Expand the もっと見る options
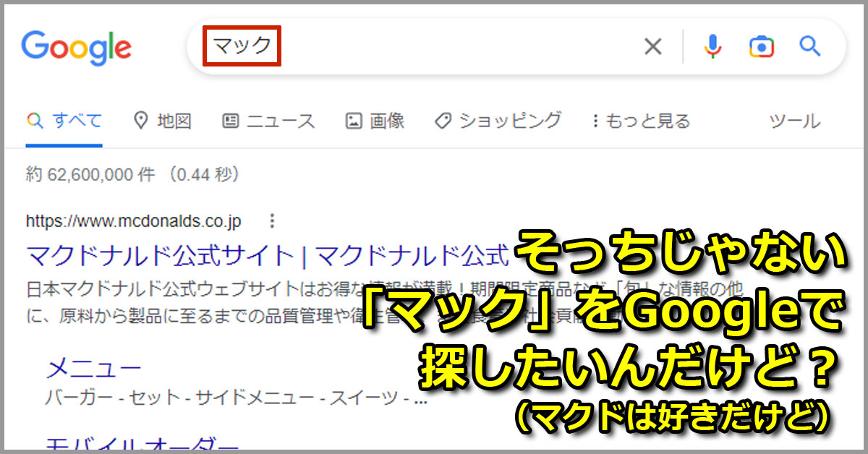 point(641,121)
